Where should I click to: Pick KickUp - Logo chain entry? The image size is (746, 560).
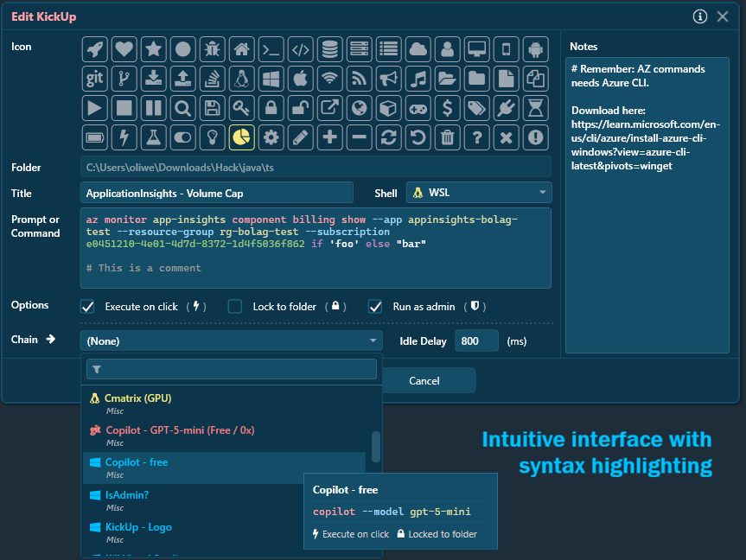pos(138,527)
